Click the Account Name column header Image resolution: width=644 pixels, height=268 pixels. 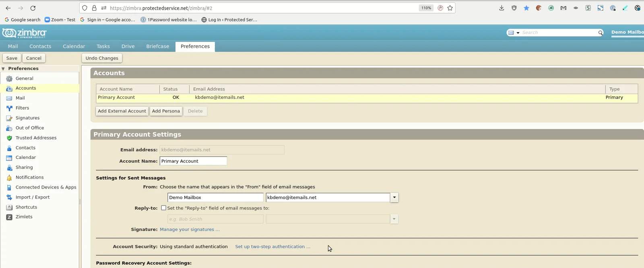(x=128, y=89)
